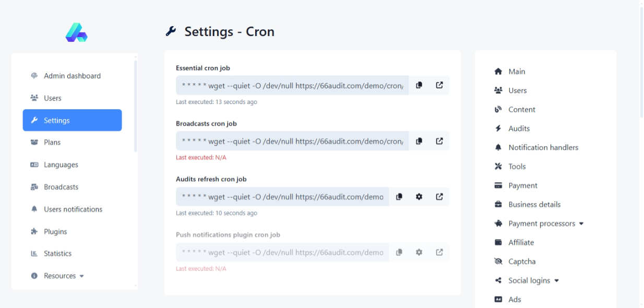Copy the Broadcasts cron job command
644x308 pixels.
point(419,141)
